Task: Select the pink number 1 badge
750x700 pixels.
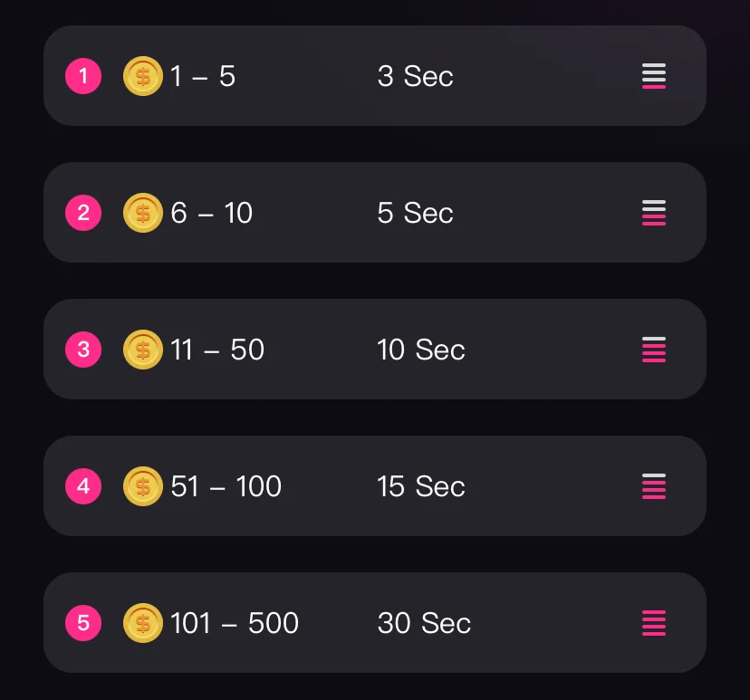Action: pyautogui.click(x=83, y=76)
